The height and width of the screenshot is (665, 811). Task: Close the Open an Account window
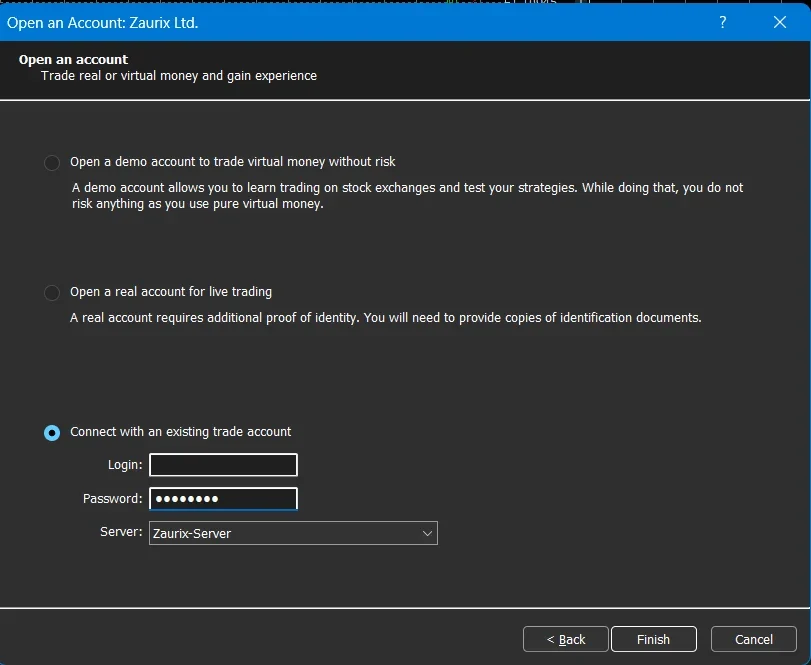coord(780,22)
